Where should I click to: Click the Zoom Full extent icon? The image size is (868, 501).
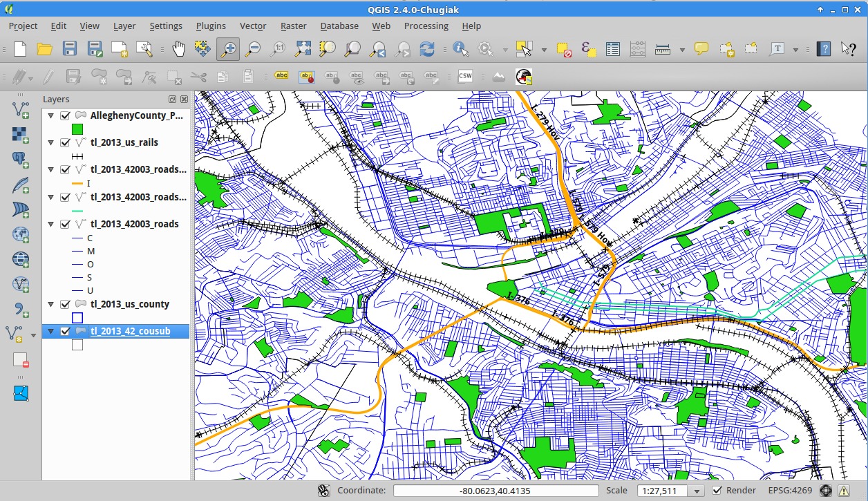(303, 49)
